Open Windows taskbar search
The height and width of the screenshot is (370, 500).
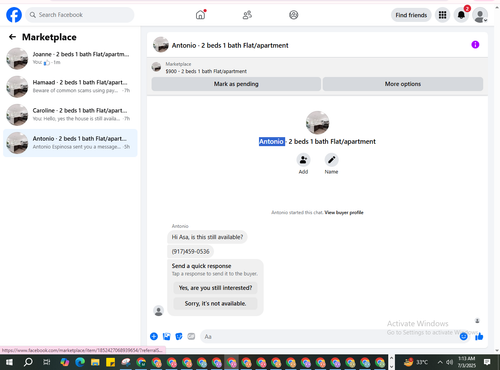(x=28, y=362)
